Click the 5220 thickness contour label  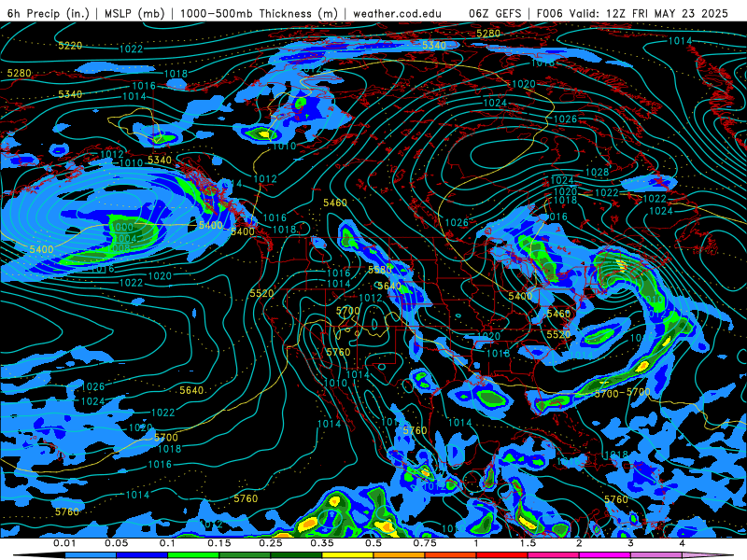pyautogui.click(x=70, y=46)
